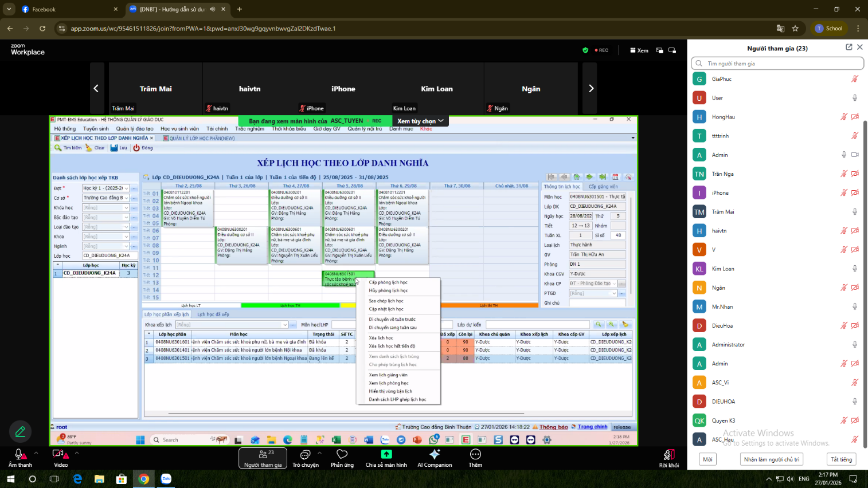Click the green encryption shield icon
The height and width of the screenshot is (488, 868).
(x=585, y=50)
